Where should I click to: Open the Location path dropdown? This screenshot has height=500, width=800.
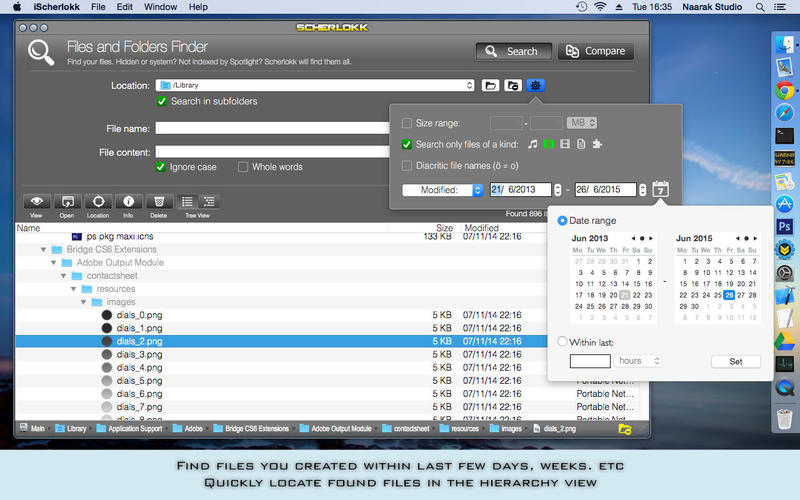click(x=315, y=85)
